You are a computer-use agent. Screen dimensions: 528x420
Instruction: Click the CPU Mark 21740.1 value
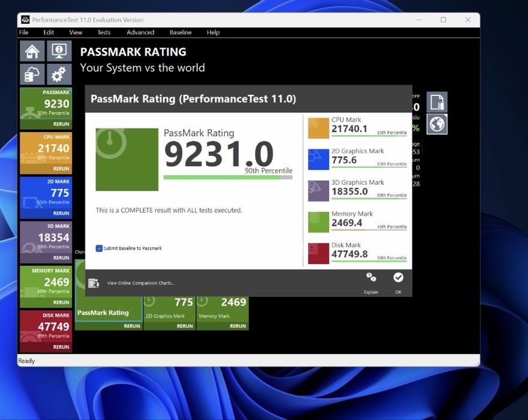click(349, 129)
